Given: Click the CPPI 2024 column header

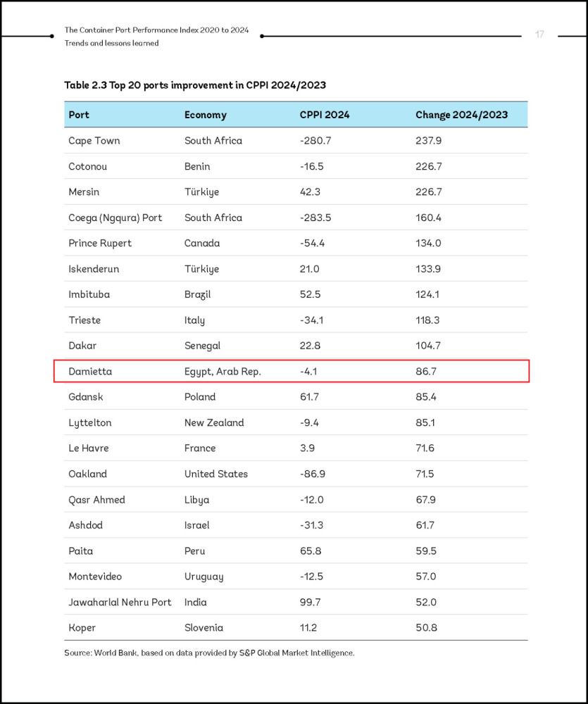Looking at the screenshot, I should point(324,115).
